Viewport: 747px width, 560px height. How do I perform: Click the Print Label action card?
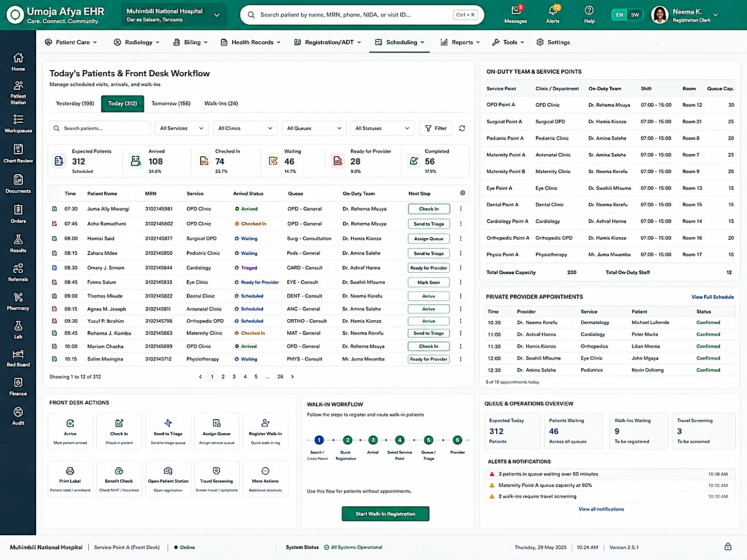(70, 478)
